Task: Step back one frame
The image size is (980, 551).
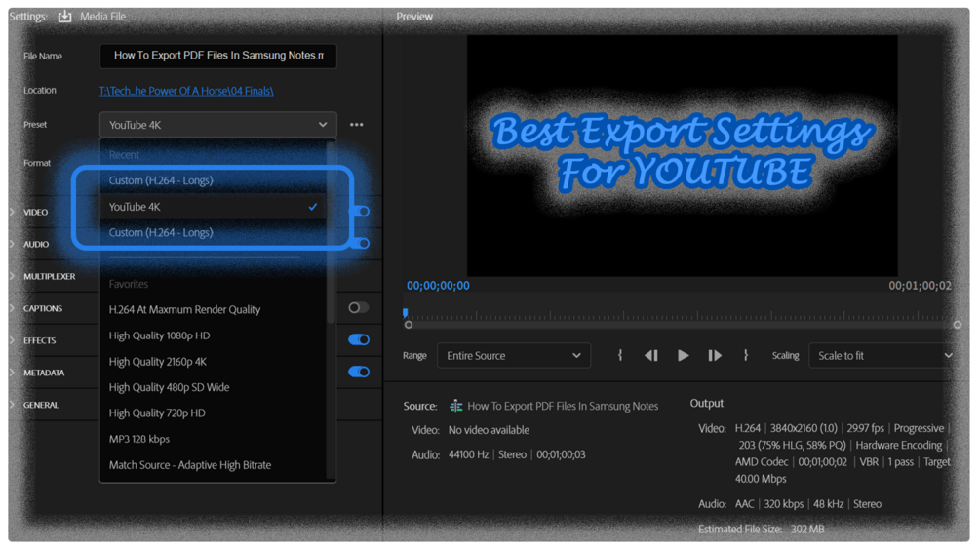Action: point(650,355)
